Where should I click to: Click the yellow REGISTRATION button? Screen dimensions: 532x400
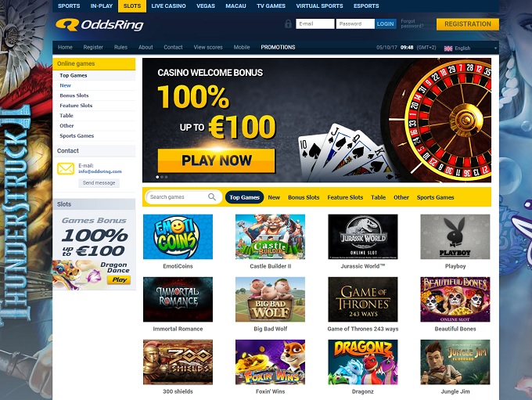tap(468, 24)
